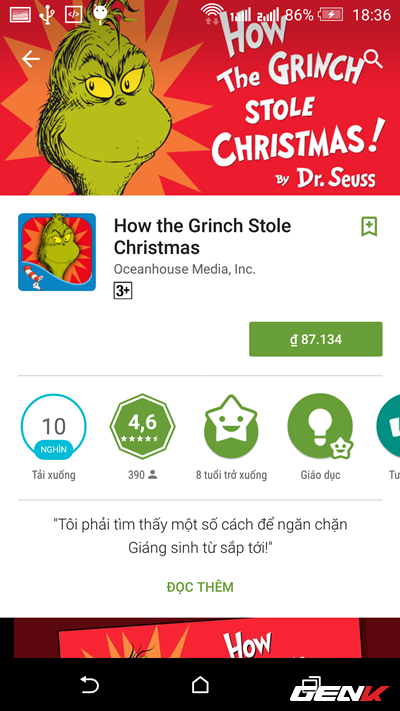Open the 10 nghìn downloads badge

click(x=54, y=427)
